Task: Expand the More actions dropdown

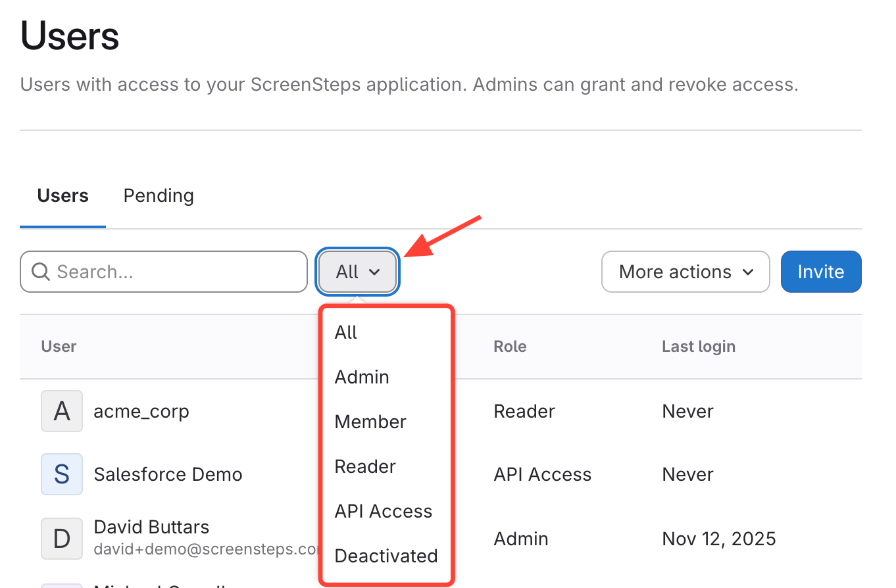Action: click(x=685, y=272)
